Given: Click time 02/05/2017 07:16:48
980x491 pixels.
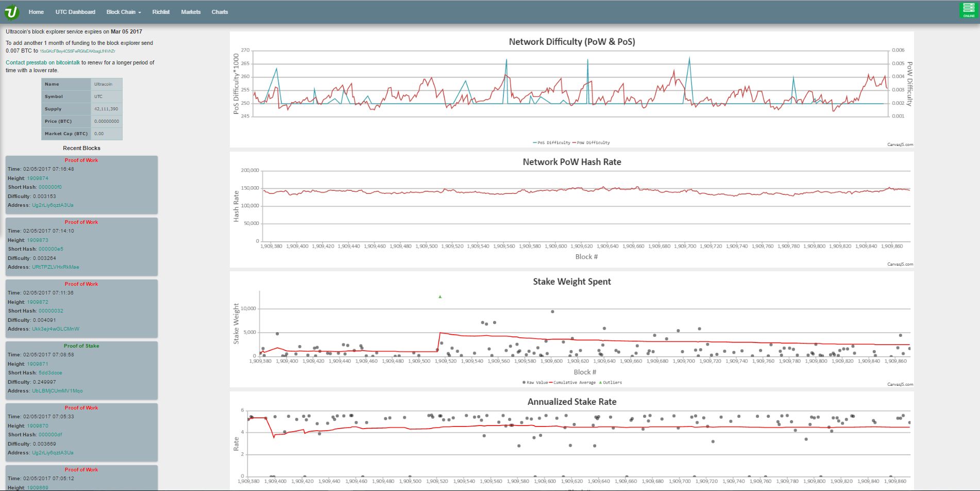Looking at the screenshot, I should tap(48, 169).
